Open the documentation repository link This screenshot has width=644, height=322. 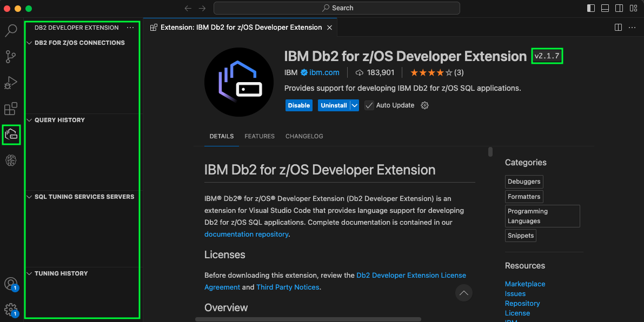pyautogui.click(x=246, y=234)
